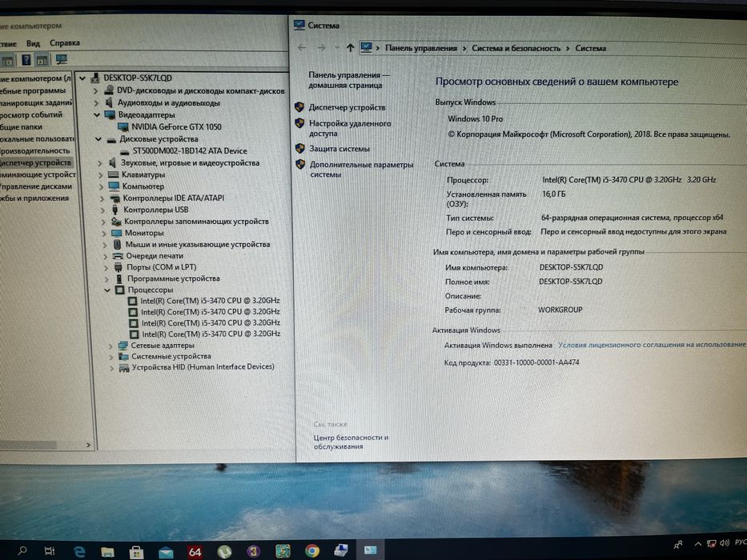Expand Системные устройства category
Viewport: 747px width, 560px height.
click(x=111, y=357)
